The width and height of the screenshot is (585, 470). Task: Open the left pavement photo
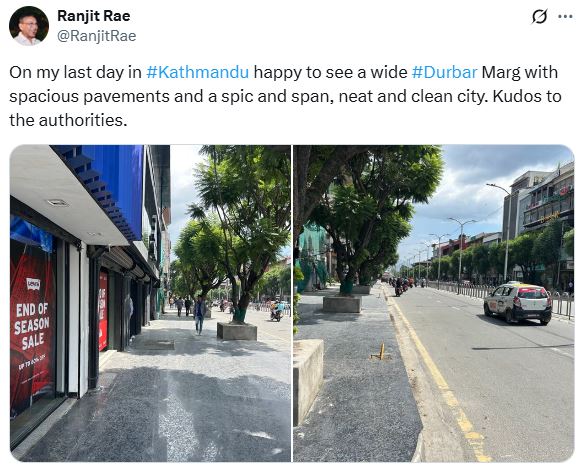[150, 303]
